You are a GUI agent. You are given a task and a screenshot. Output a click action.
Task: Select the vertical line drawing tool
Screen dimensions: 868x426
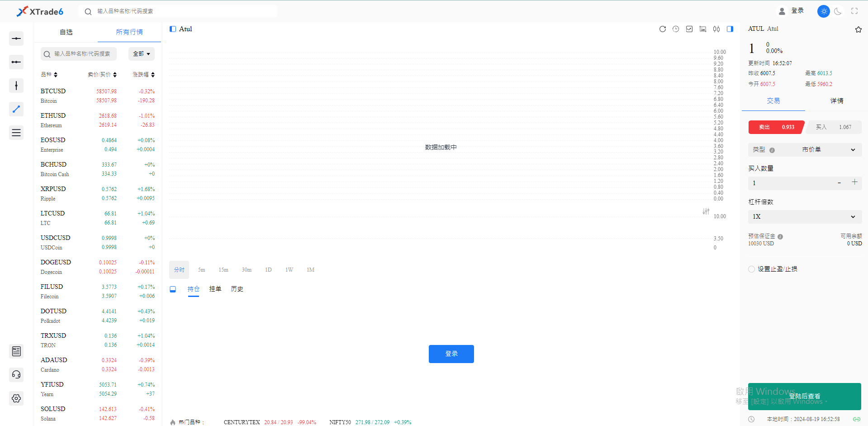[16, 86]
